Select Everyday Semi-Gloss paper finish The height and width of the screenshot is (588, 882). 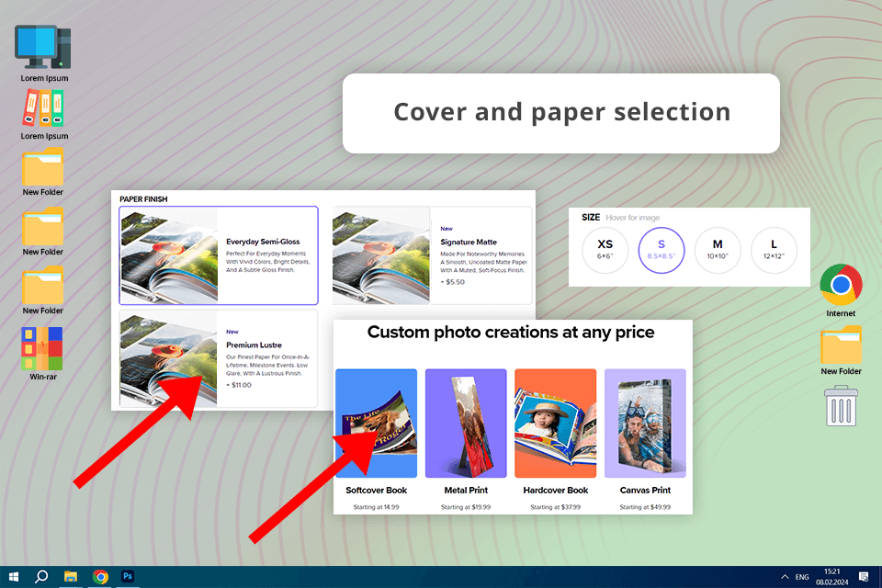point(219,255)
